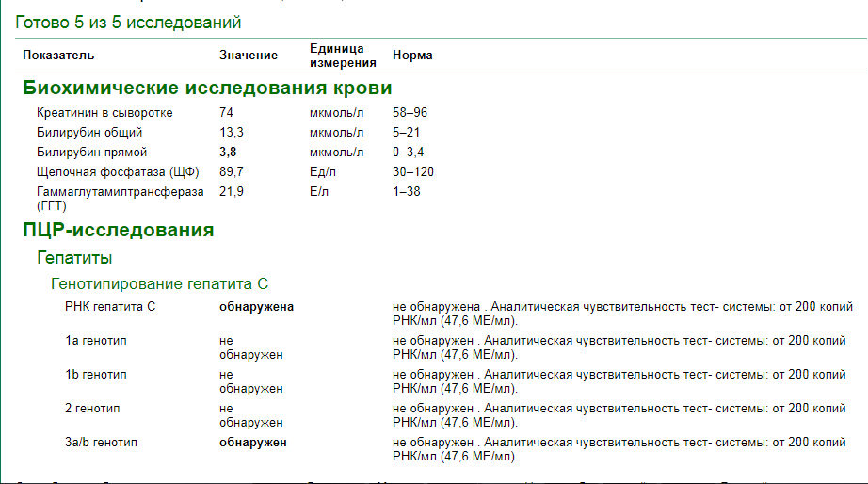Screen dimensions: 868x484
Task: Select bold "обнаружена" result for РНК гепатита C
Action: [256, 307]
